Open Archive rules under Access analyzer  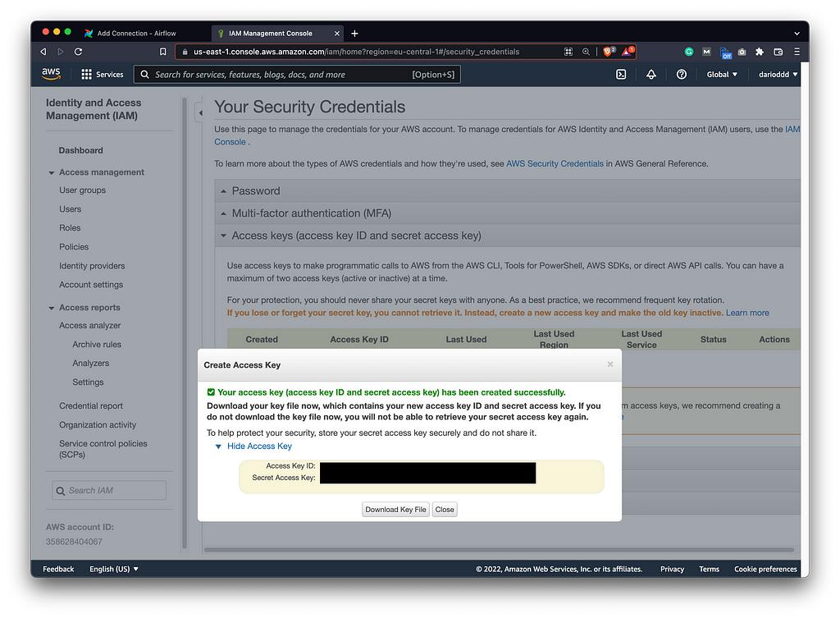pyautogui.click(x=97, y=344)
